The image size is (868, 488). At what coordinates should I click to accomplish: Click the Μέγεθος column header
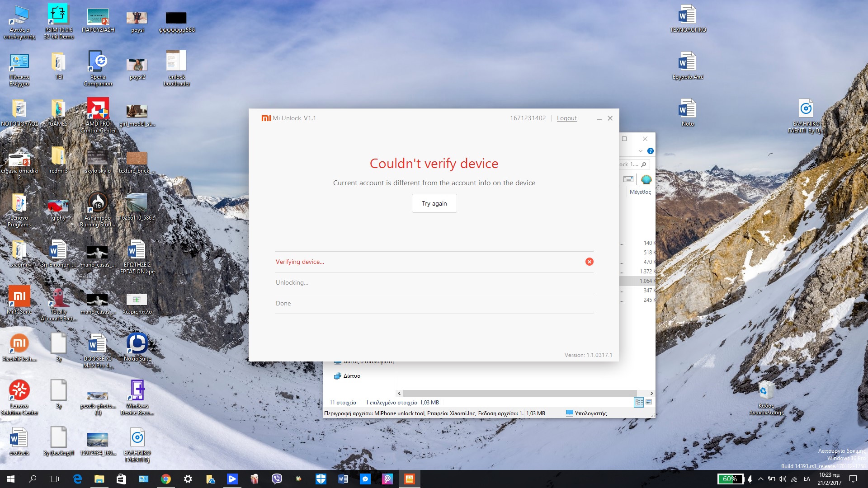[640, 192]
